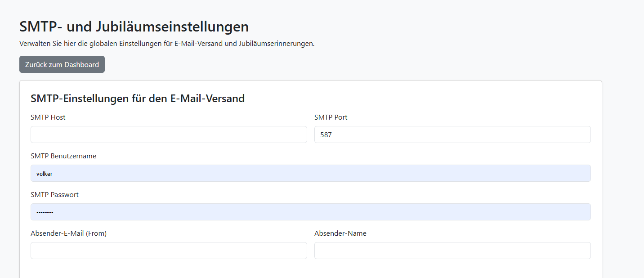This screenshot has height=278, width=644.
Task: Click the SMTP Benutzername label
Action: pos(63,156)
